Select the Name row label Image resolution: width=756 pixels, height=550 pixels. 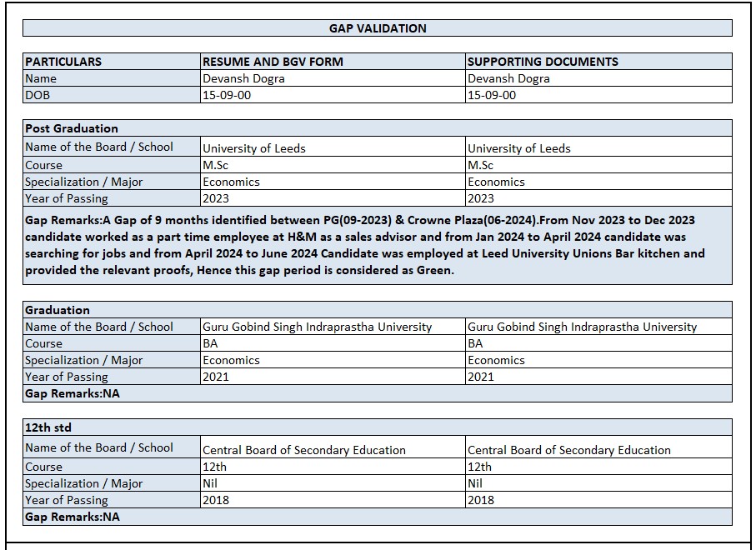[x=41, y=78]
